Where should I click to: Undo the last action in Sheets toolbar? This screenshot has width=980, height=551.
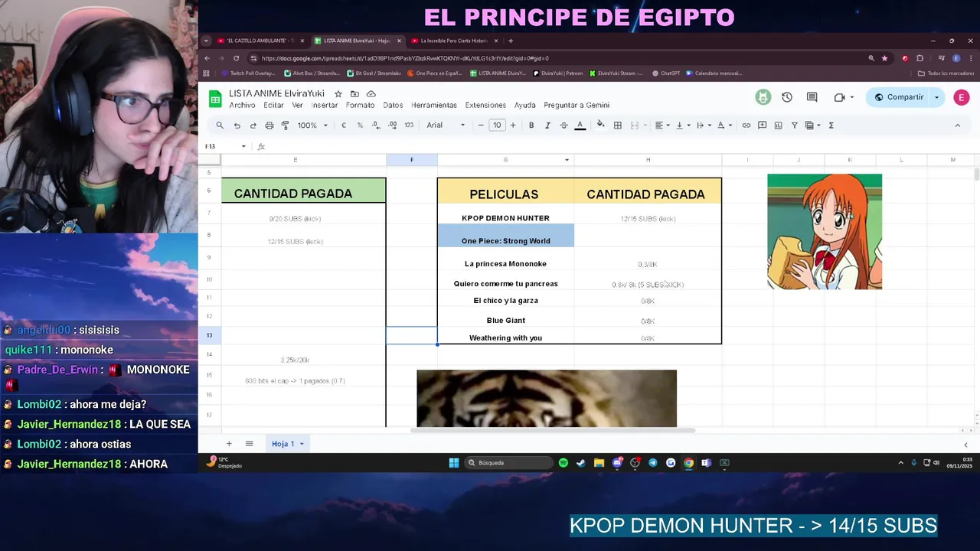pyautogui.click(x=237, y=126)
